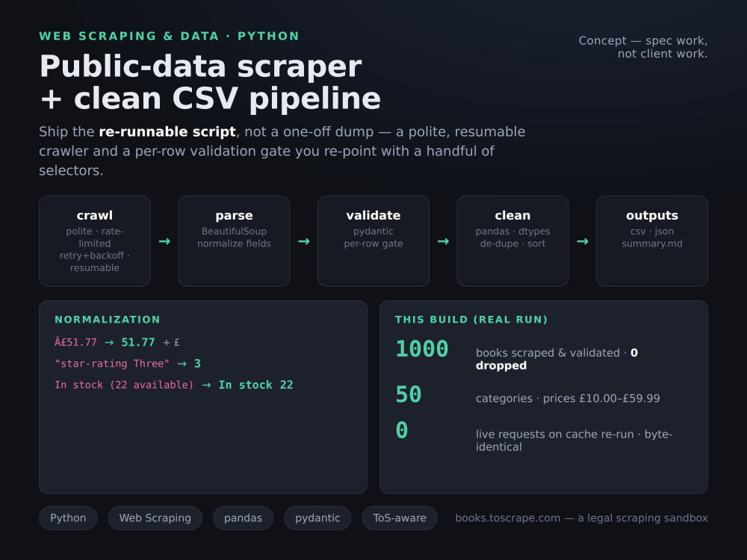Image resolution: width=747 pixels, height=560 pixels.
Task: Click the 'books.toscrape.com' footer text
Action: coord(508,518)
